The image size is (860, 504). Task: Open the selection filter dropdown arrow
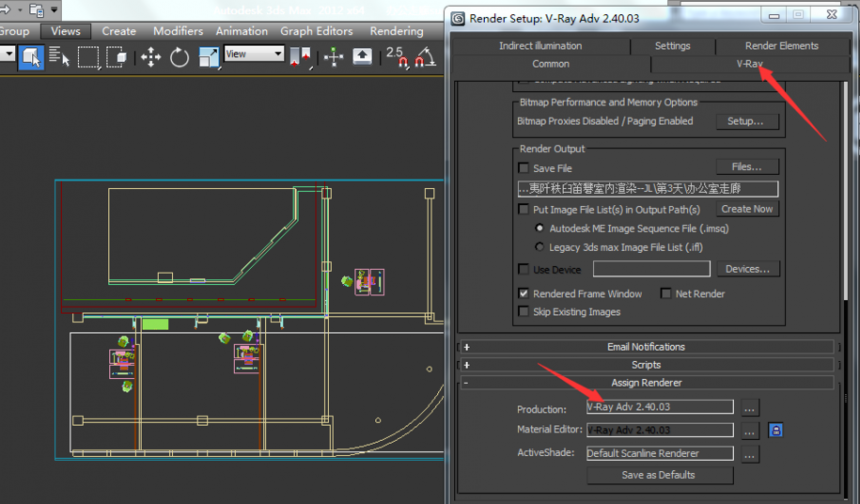click(x=8, y=54)
